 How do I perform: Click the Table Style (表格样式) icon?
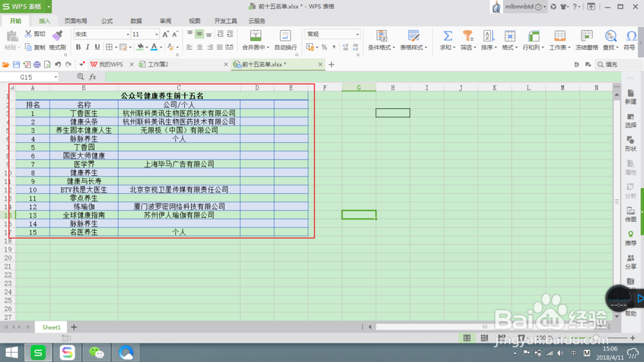[x=413, y=35]
